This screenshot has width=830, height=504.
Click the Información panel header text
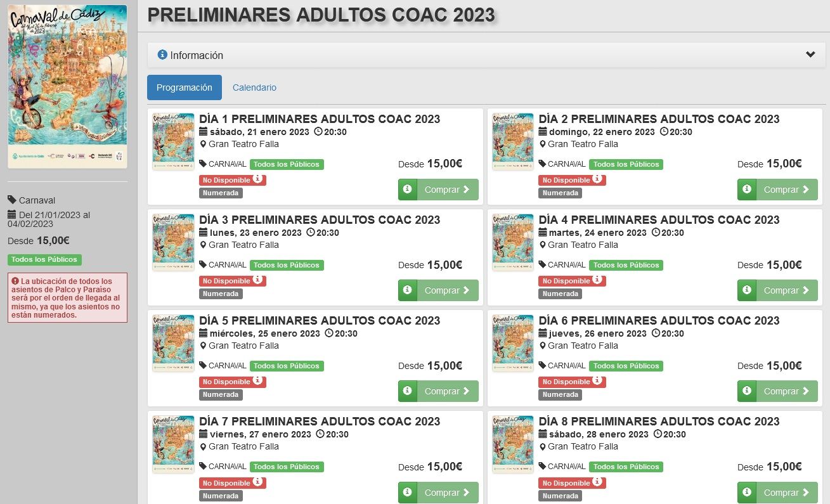197,55
